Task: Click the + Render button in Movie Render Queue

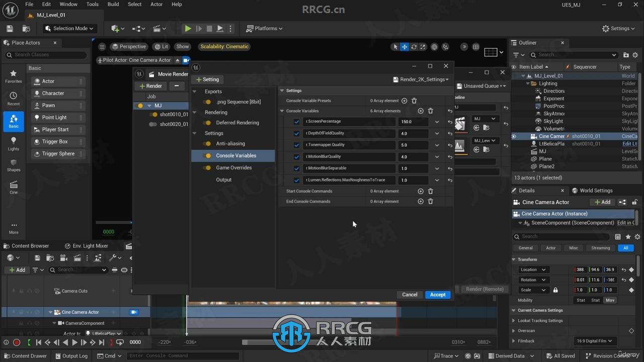Action: 151,86
